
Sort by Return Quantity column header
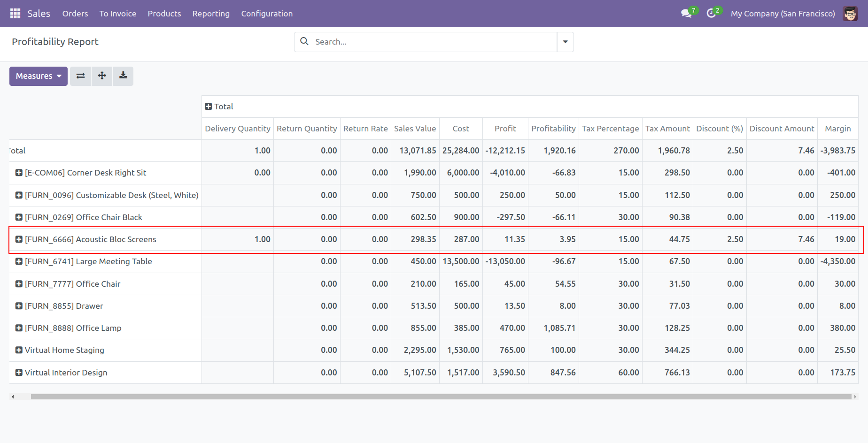pyautogui.click(x=307, y=129)
